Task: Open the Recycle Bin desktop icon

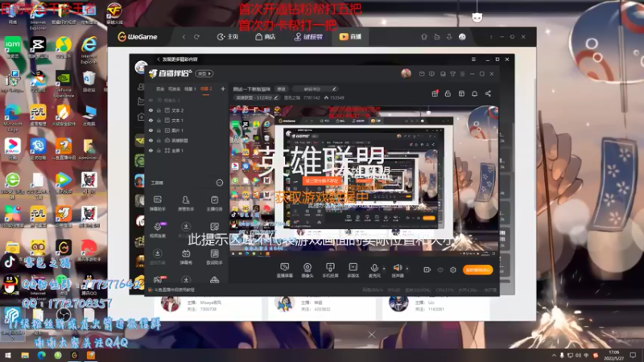Action: pos(89,81)
